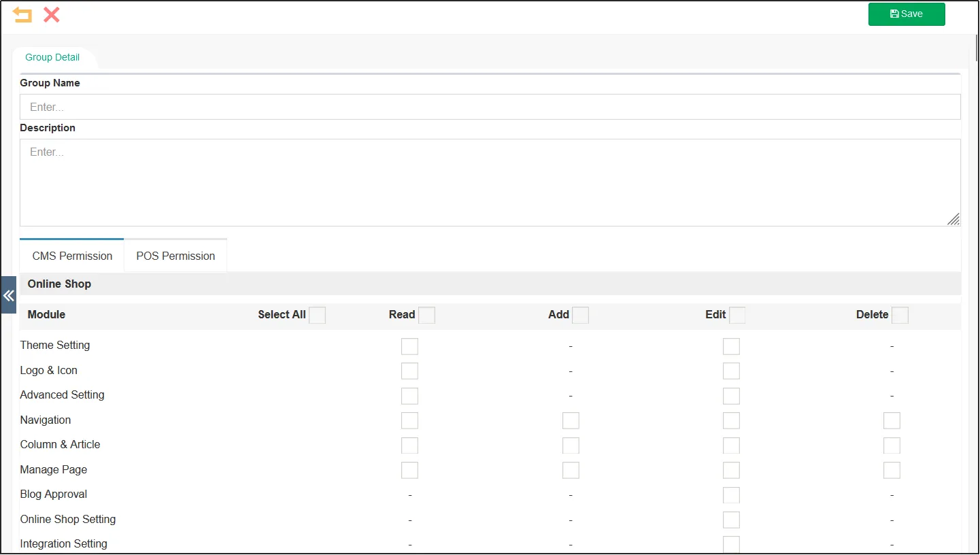This screenshot has height=555, width=980.
Task: Open the Group Detail tab
Action: 52,58
